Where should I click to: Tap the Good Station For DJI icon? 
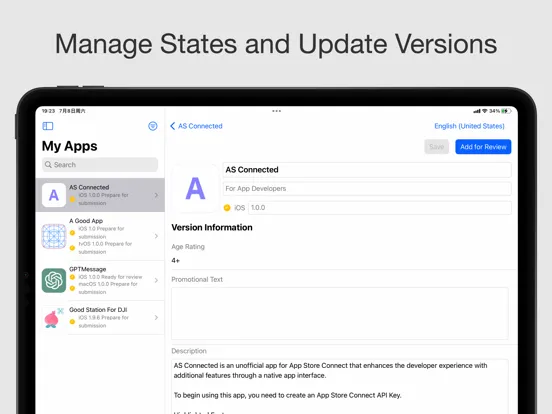(54, 318)
